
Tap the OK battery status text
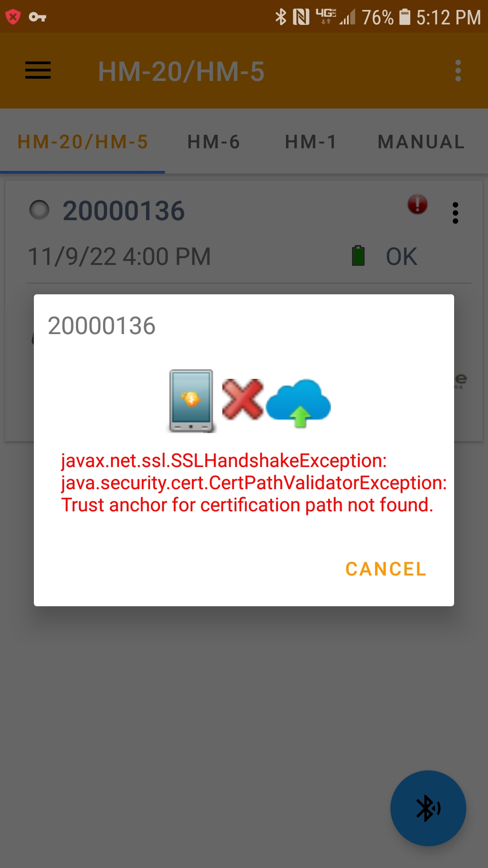coord(401,257)
